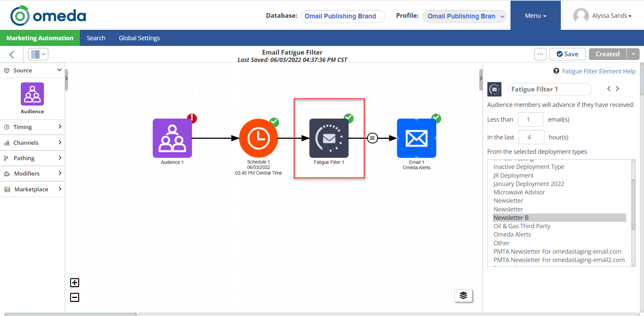Click the Less than emails input field
Image resolution: width=644 pixels, height=316 pixels.
(530, 120)
